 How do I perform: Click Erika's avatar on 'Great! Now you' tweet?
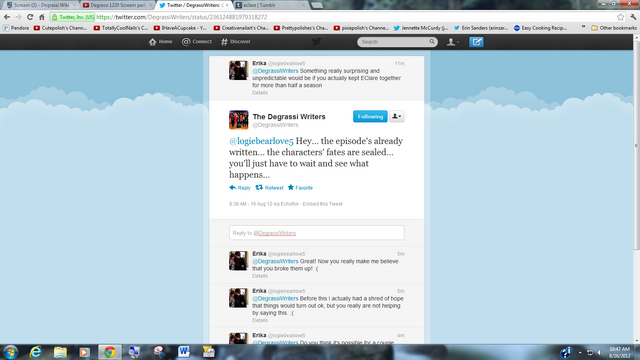(x=239, y=261)
